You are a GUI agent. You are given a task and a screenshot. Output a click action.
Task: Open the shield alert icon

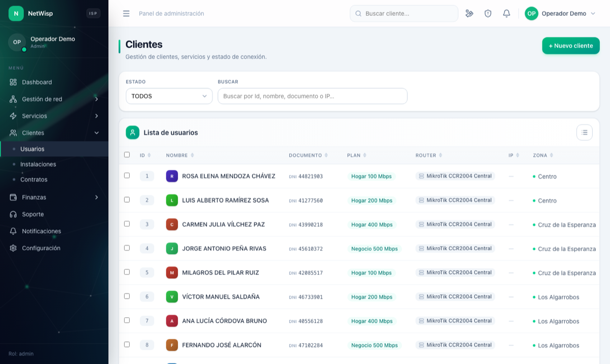[x=488, y=14]
